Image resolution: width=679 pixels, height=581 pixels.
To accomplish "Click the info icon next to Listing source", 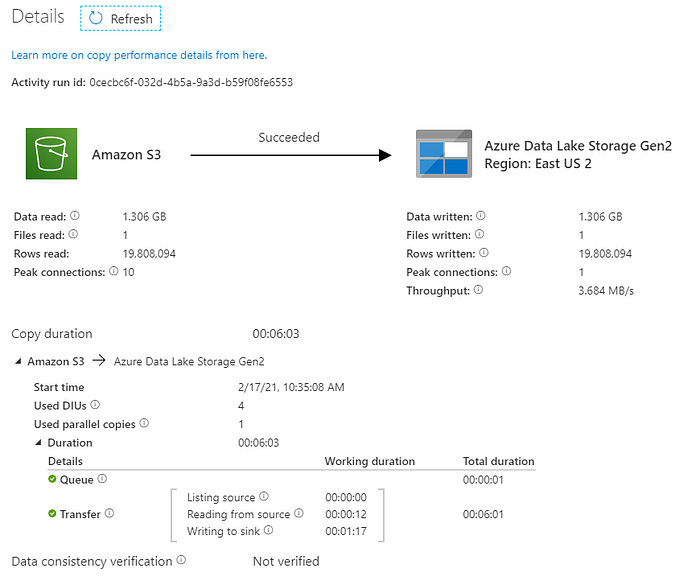I will click(x=264, y=496).
